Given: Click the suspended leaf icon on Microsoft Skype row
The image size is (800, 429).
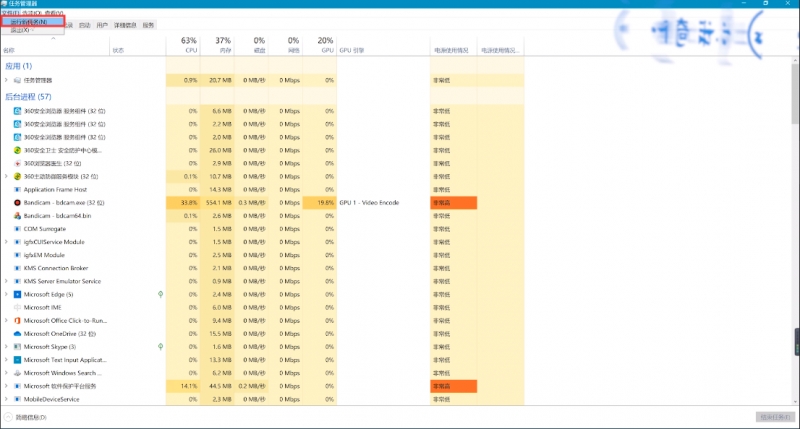Looking at the screenshot, I should [160, 347].
